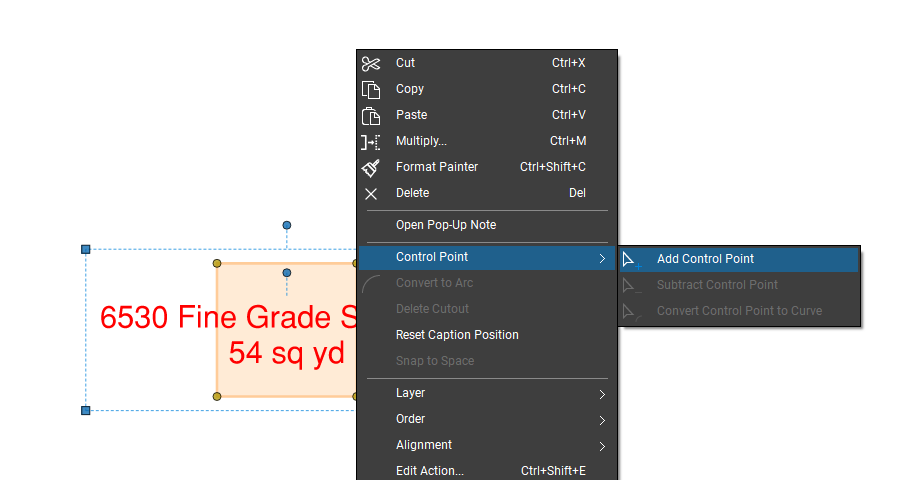899x480 pixels.
Task: Click Snap to Space menu entry
Action: [x=487, y=361]
